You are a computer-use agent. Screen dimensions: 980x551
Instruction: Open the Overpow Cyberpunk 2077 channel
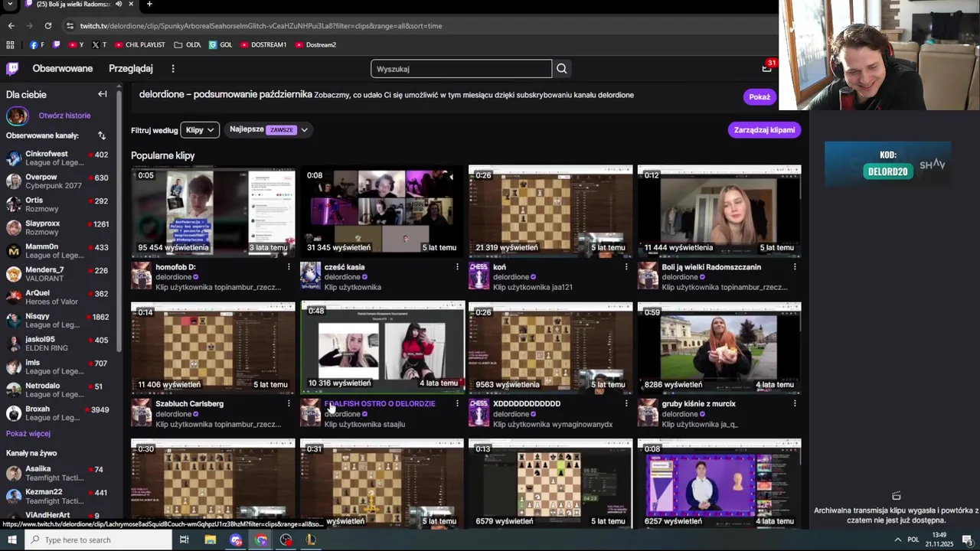point(58,181)
